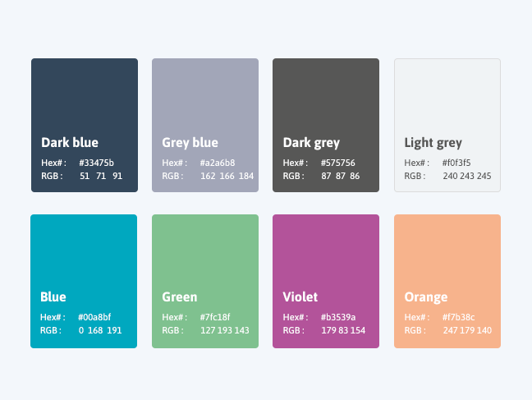Select the Dark blue color swatch

click(x=85, y=125)
